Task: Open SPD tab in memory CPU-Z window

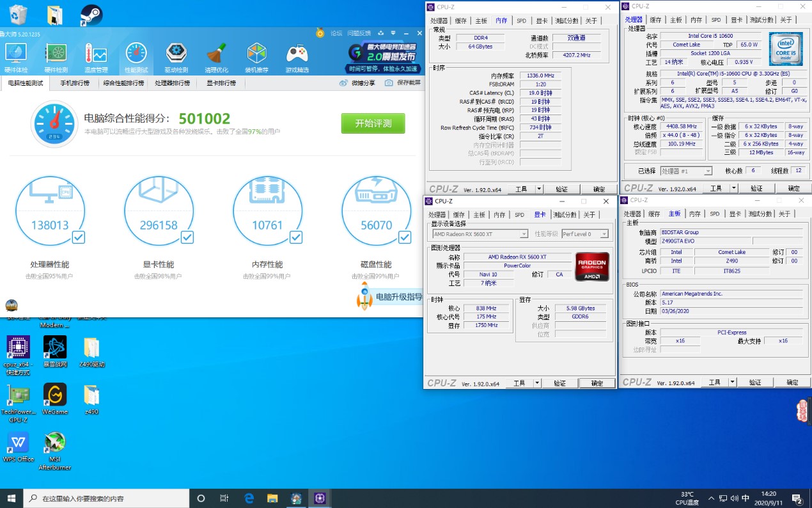Action: tap(521, 20)
